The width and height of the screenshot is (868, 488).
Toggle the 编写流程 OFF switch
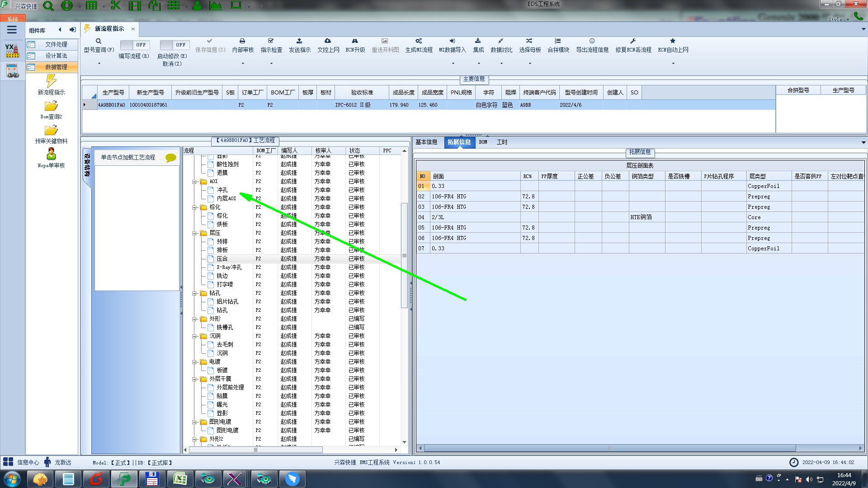[134, 45]
